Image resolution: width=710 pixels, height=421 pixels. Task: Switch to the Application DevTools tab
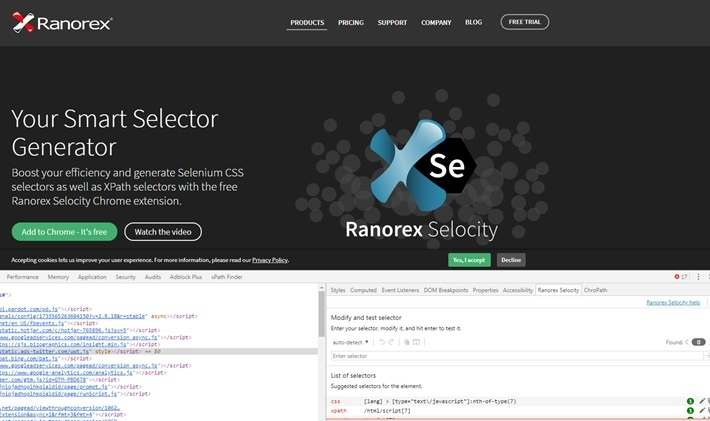click(x=92, y=277)
